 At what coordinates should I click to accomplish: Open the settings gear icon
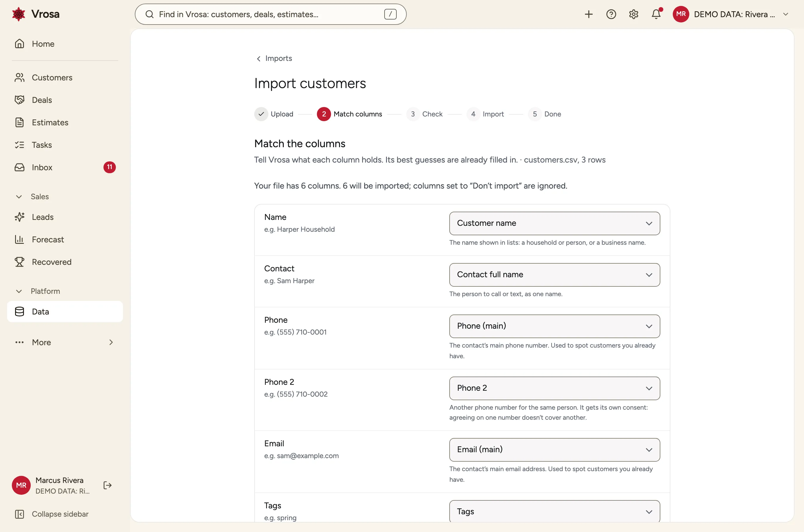(633, 14)
